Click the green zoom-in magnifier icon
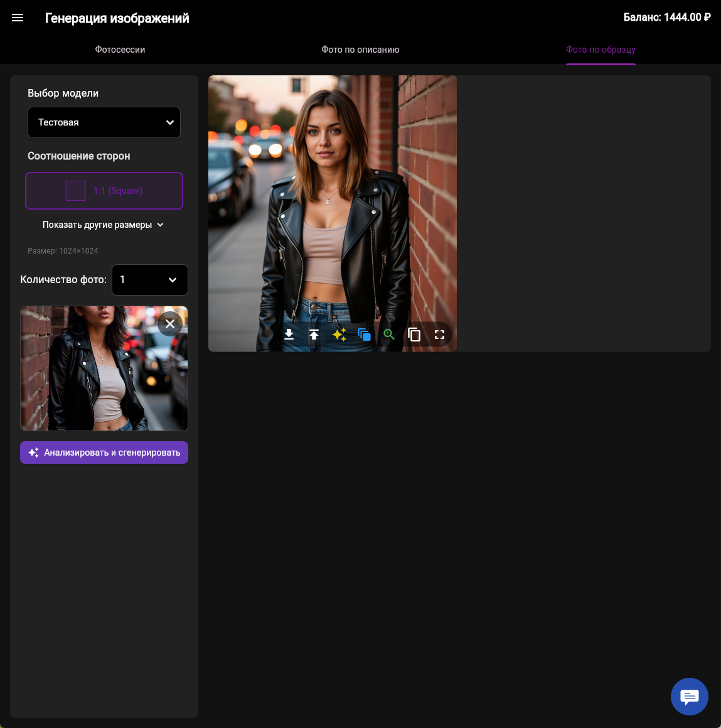Screen dimensions: 721x728 point(389,335)
